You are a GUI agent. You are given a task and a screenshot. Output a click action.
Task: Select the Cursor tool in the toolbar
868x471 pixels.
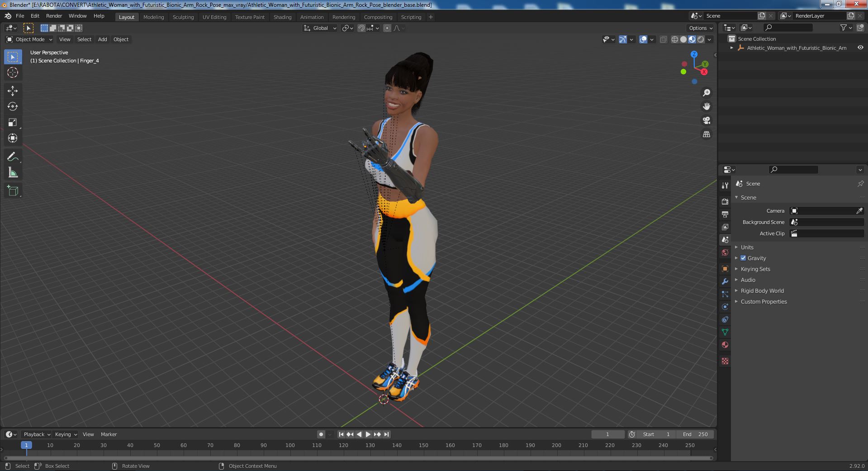pyautogui.click(x=13, y=72)
